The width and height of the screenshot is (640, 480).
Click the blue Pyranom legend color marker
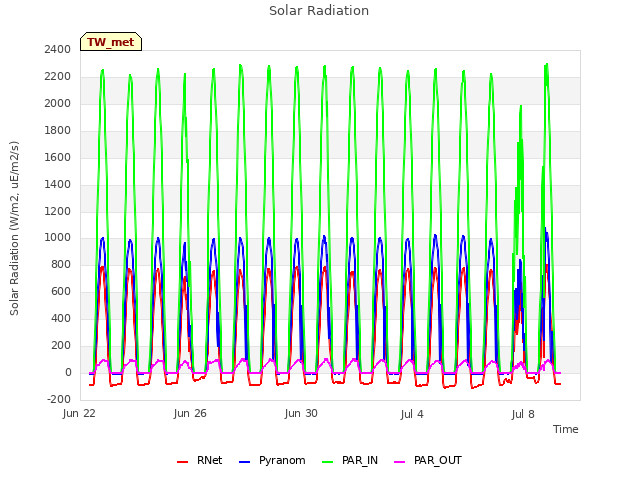pos(244,462)
